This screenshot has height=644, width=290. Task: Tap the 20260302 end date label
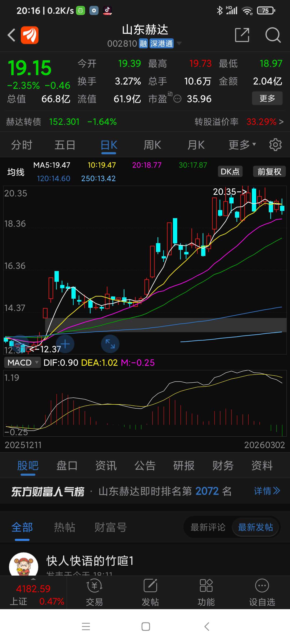(x=264, y=445)
